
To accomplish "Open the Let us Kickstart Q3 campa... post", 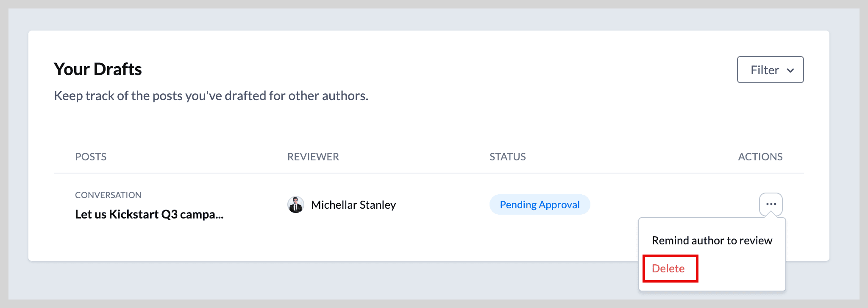I will pyautogui.click(x=149, y=214).
